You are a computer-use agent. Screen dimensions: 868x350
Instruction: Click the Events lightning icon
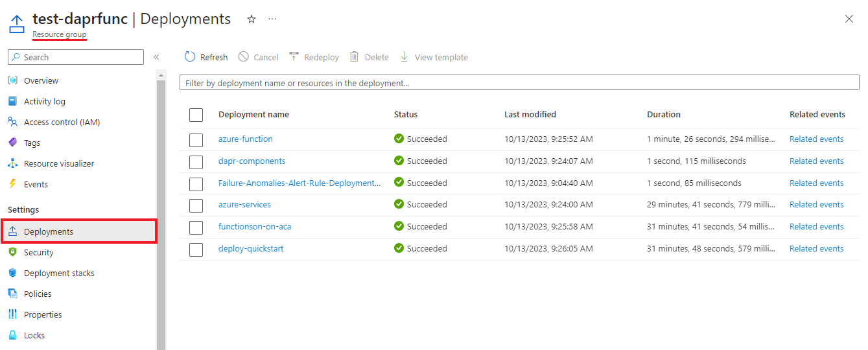[12, 184]
